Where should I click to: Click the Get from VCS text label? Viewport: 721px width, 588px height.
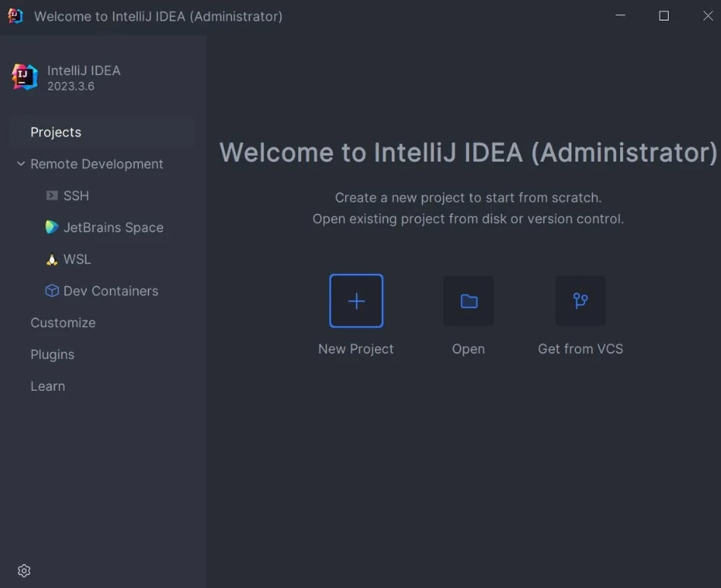(x=581, y=349)
